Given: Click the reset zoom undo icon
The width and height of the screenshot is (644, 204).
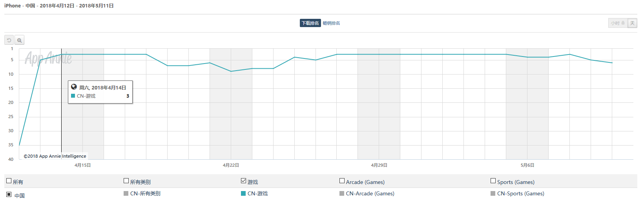Looking at the screenshot, I should click(x=9, y=40).
